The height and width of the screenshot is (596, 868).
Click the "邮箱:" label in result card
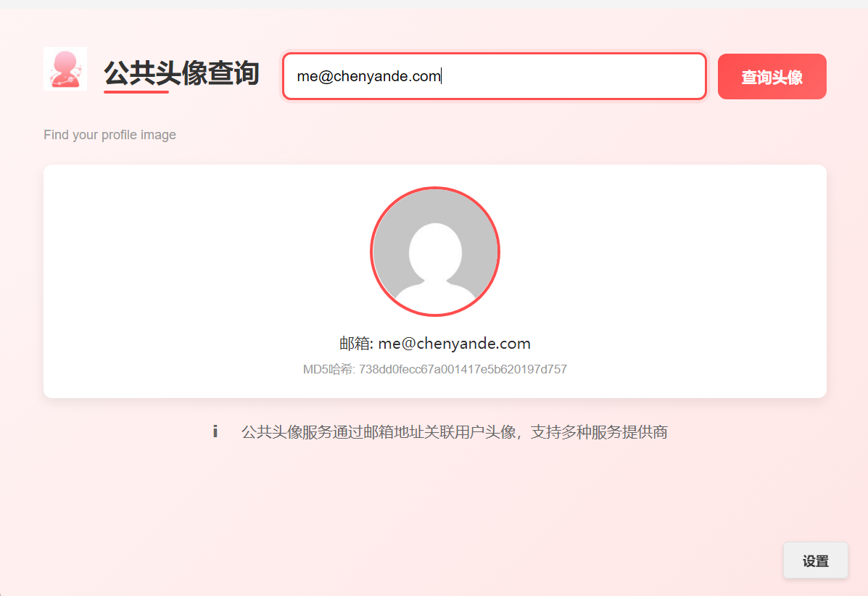(357, 343)
